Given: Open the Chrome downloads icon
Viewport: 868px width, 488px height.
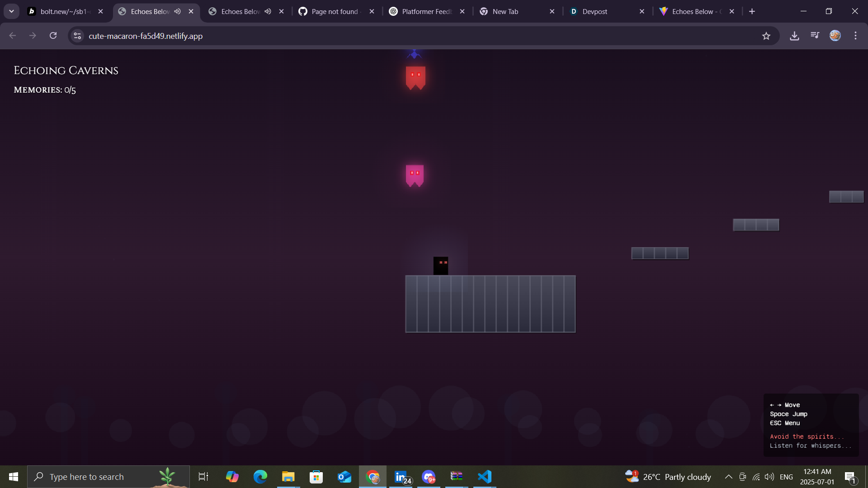Looking at the screenshot, I should pos(794,36).
